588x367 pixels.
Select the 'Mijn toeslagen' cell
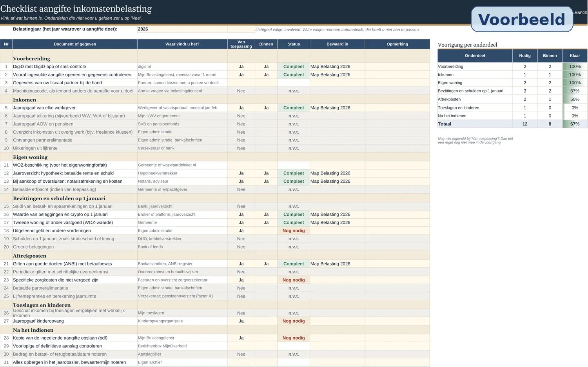(x=182, y=313)
